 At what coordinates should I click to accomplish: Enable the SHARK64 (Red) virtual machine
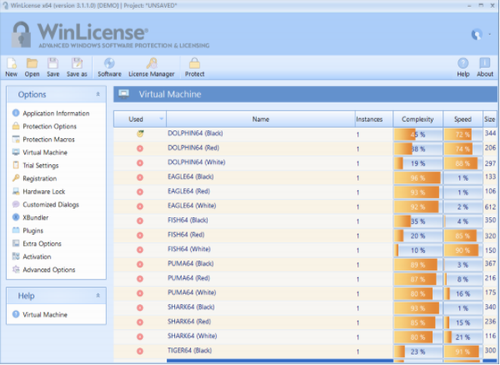[x=140, y=322]
